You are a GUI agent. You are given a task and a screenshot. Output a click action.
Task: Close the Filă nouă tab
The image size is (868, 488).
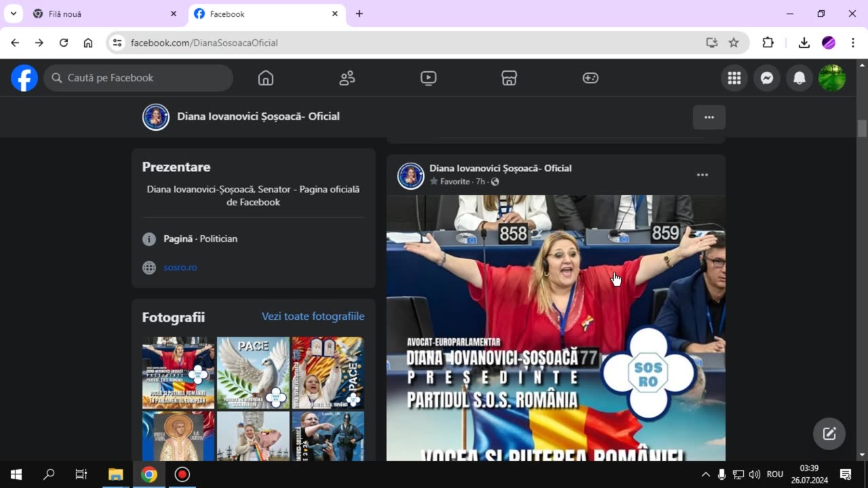tap(174, 14)
